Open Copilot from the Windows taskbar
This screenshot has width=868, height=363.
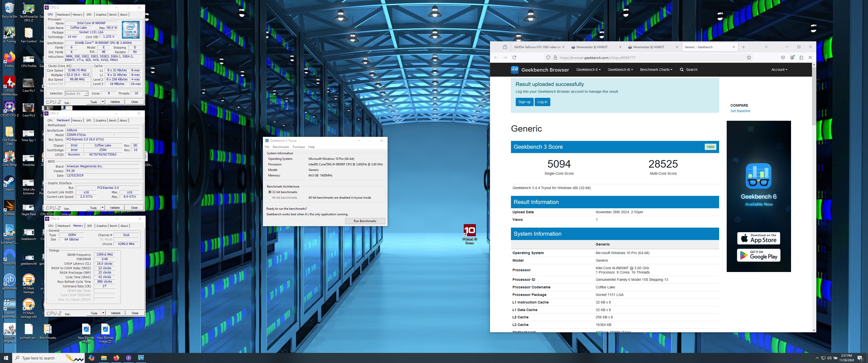[x=92, y=358]
